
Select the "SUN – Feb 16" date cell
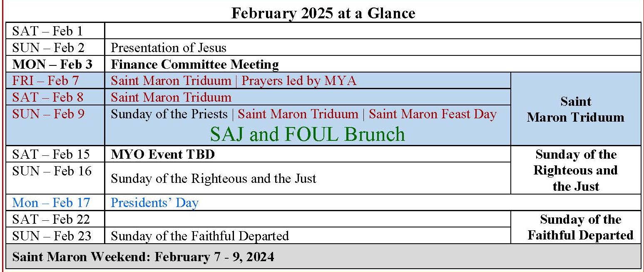pyautogui.click(x=52, y=171)
